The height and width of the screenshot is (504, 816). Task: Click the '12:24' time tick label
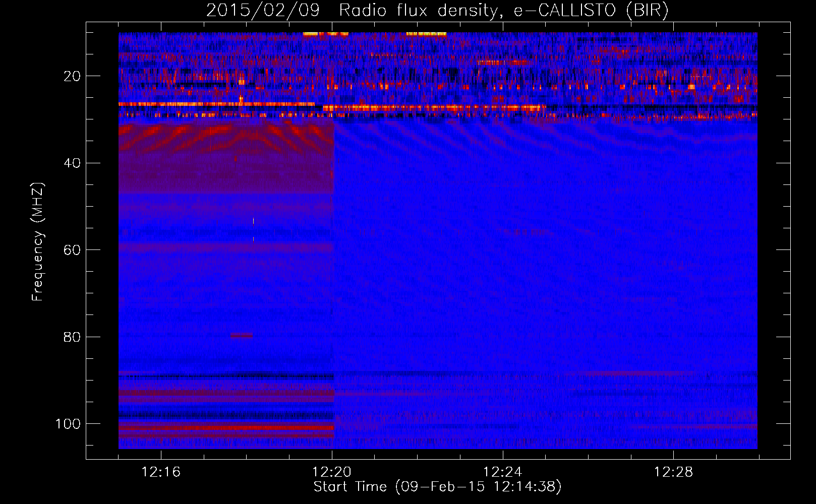point(502,472)
